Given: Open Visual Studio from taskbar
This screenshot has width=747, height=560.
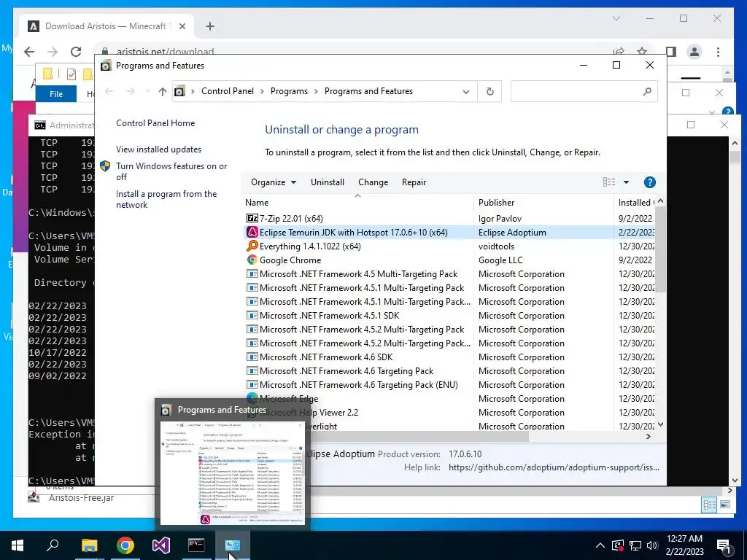Looking at the screenshot, I should pos(161,545).
